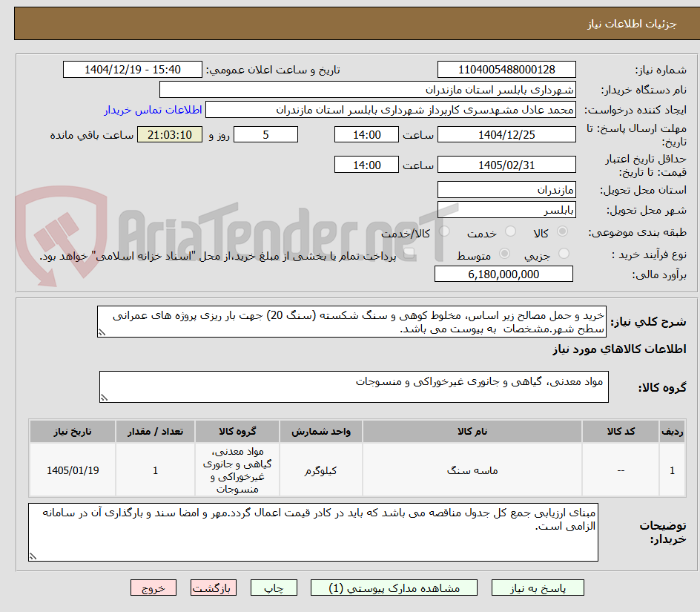This screenshot has width=700, height=612.
Task: Open مشاهده مدارک پیوستی (1) button
Action: tap(394, 588)
